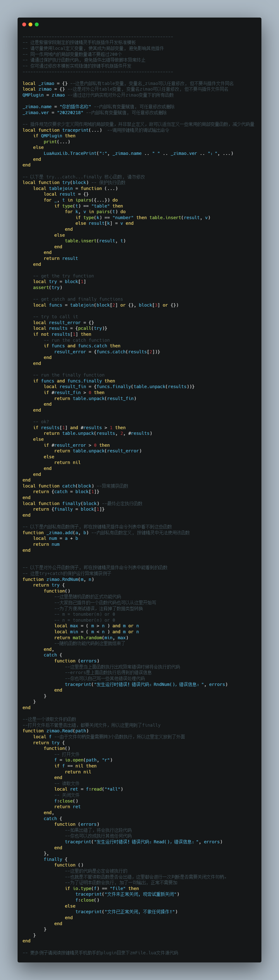Click the '-- run the finally function' comment
Viewport: 279px width, 980px height.
coord(69,375)
